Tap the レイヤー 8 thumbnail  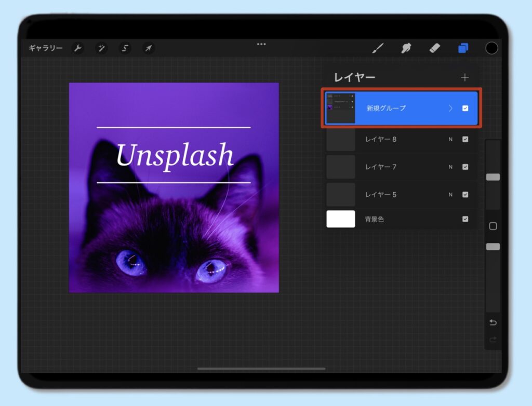(341, 139)
